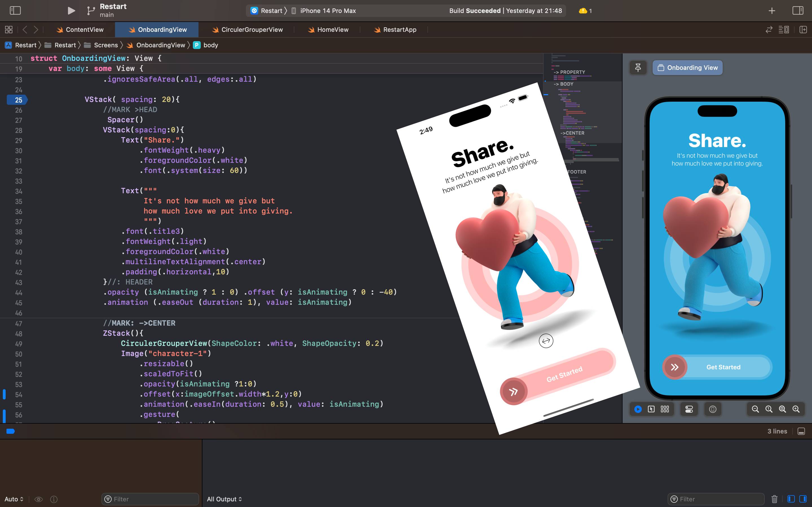
Task: Click the yellow warning indicator
Action: click(x=585, y=11)
